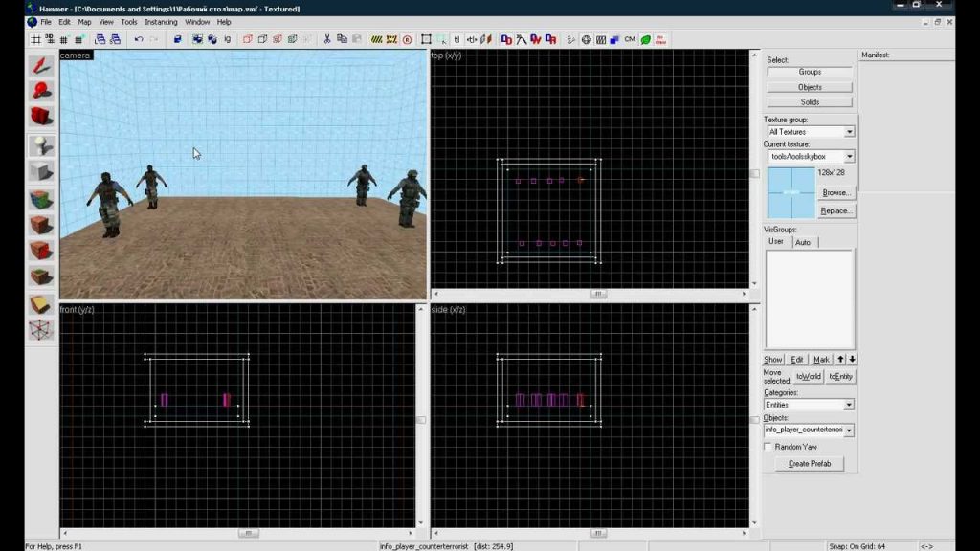
Task: Click the Groups select button
Action: pyautogui.click(x=810, y=72)
